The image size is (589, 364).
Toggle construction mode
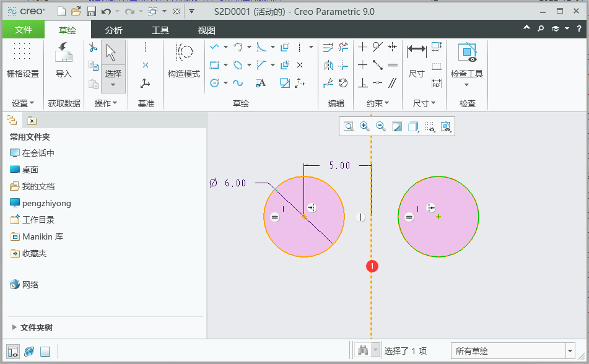tap(184, 60)
